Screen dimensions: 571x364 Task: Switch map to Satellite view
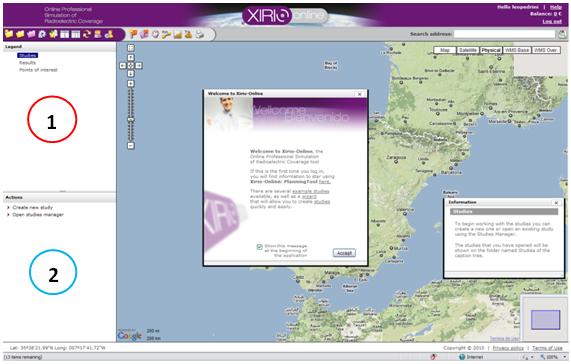[x=468, y=50]
